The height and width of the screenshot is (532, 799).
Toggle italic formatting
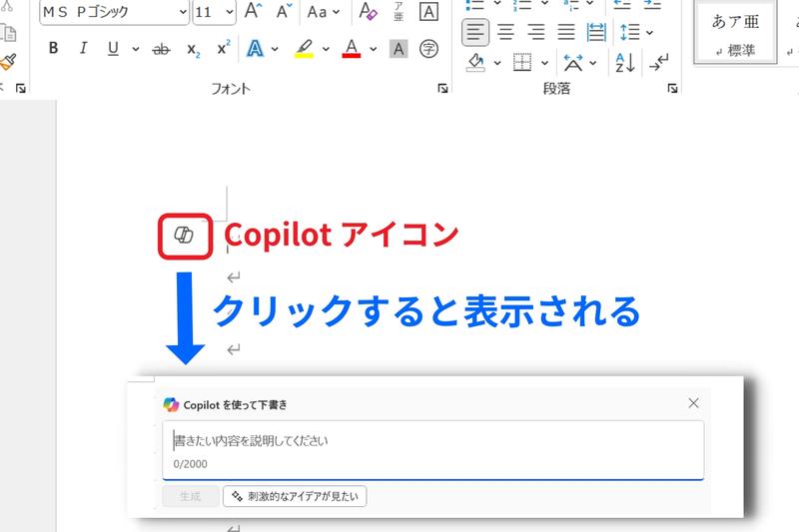pos(83,48)
